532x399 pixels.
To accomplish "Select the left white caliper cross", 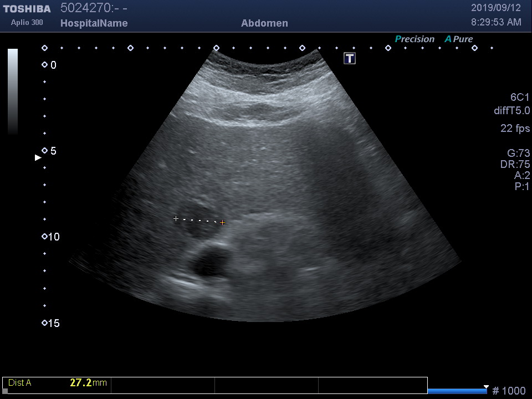I will pos(176,219).
